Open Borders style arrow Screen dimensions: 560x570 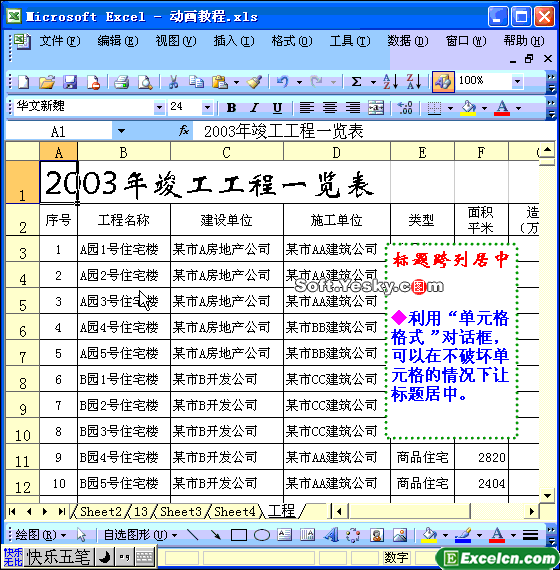451,108
